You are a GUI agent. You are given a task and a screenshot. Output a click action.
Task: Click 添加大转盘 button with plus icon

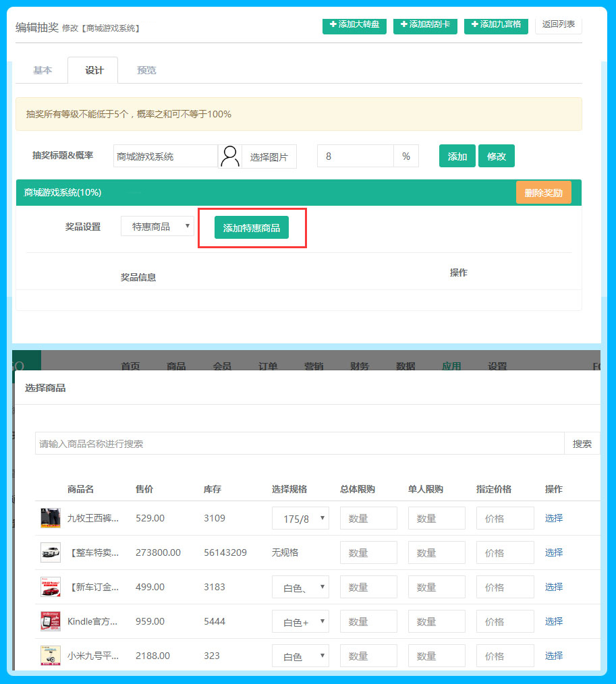(354, 24)
